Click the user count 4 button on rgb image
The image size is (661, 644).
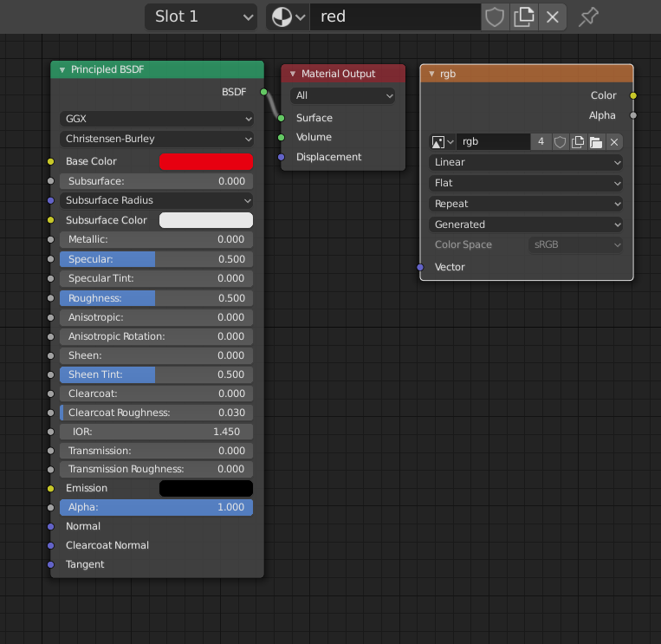click(541, 141)
